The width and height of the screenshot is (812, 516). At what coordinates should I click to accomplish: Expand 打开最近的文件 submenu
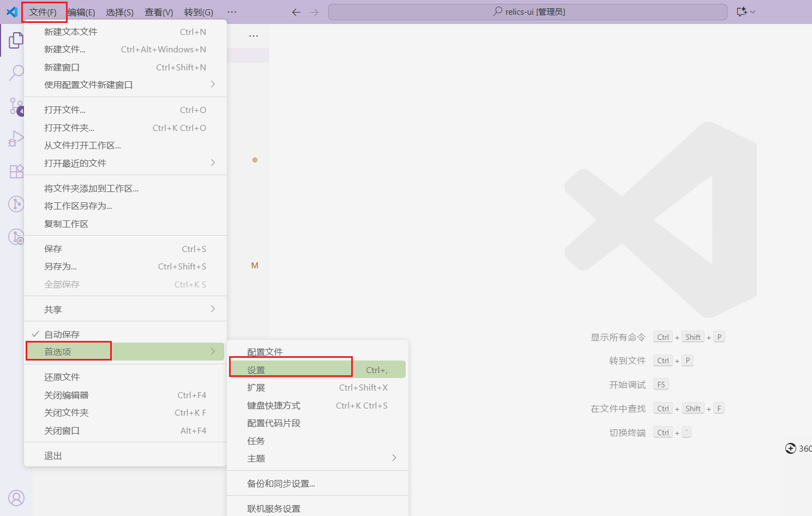(125, 163)
